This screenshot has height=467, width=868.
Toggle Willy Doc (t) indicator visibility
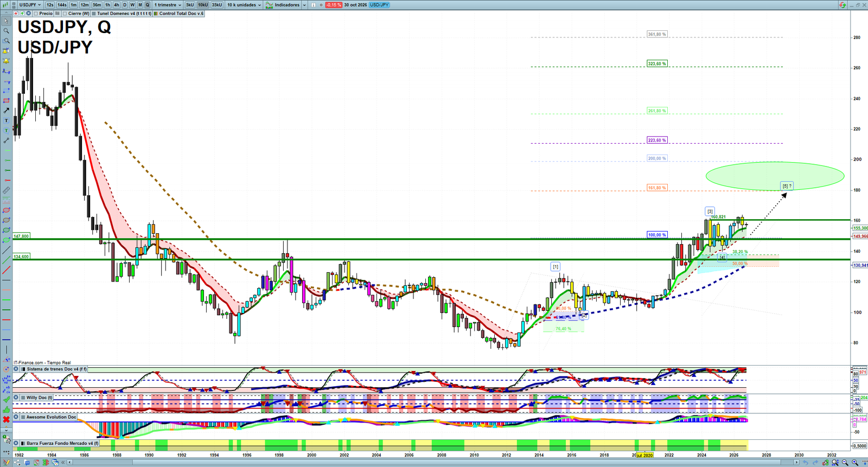point(23,398)
